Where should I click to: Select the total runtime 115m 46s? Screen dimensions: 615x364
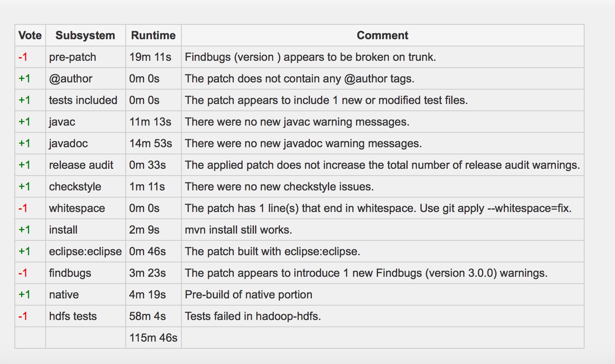tap(153, 338)
